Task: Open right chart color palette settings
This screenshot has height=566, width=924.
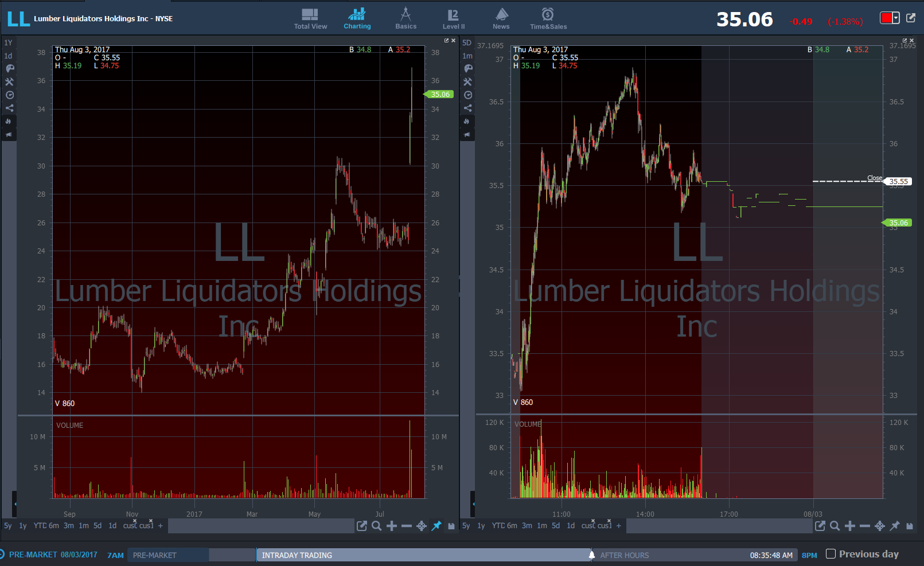Action: [x=468, y=68]
